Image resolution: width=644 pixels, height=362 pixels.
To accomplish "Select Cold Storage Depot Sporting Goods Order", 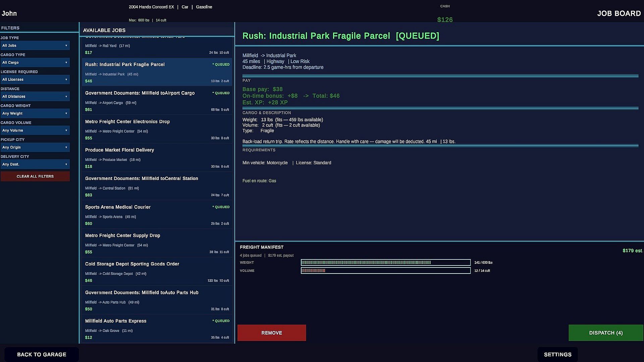I will tap(157, 271).
